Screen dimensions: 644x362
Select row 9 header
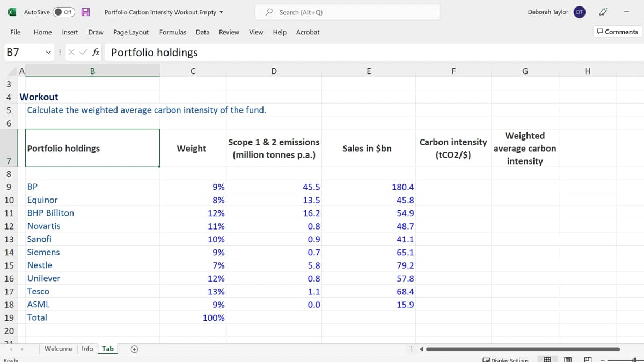point(9,187)
